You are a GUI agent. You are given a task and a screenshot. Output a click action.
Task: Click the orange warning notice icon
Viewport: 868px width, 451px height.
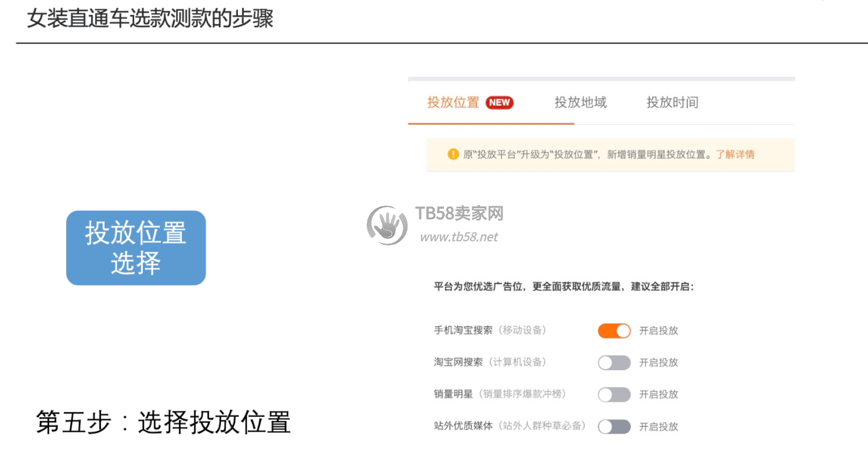pyautogui.click(x=453, y=154)
